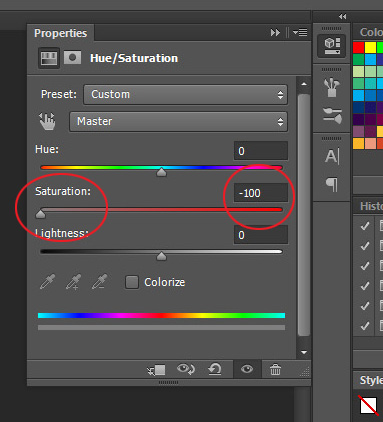
Task: Click the Saturation slider handle
Action: coord(40,214)
